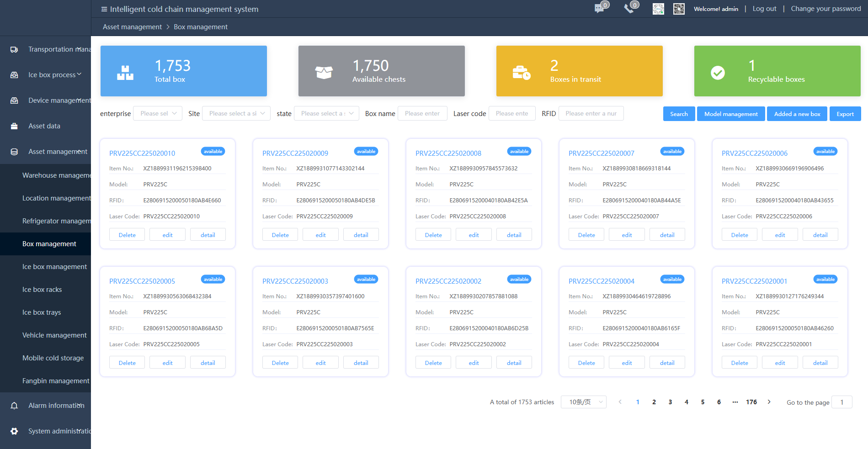Open Ice box management in sidebar
This screenshot has width=868, height=449.
(54, 267)
